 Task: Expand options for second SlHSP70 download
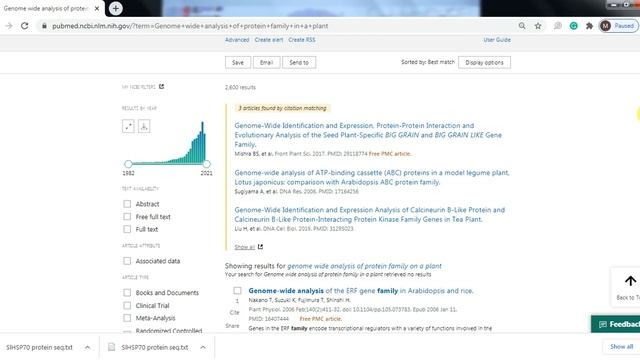[x=203, y=347]
